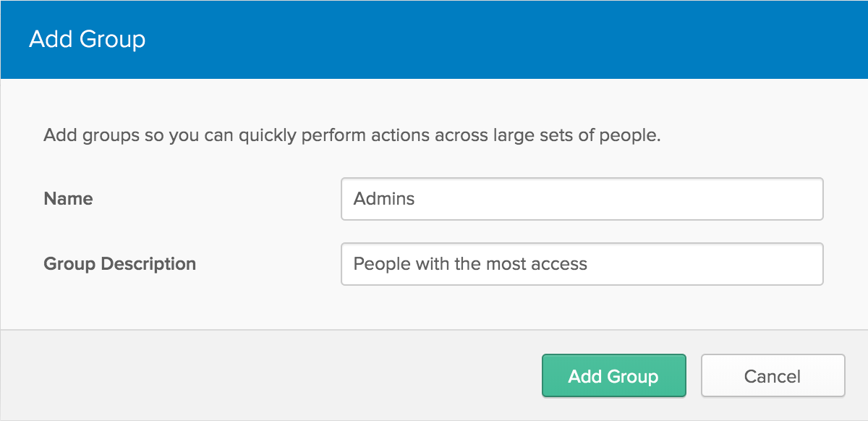Click the word "access" in description field
The width and height of the screenshot is (868, 421).
tap(559, 264)
